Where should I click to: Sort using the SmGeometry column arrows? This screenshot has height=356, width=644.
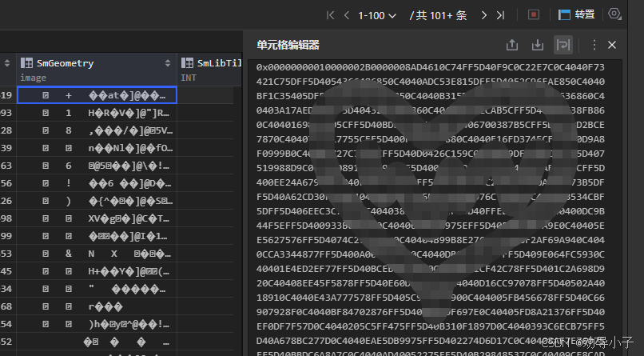pyautogui.click(x=168, y=63)
